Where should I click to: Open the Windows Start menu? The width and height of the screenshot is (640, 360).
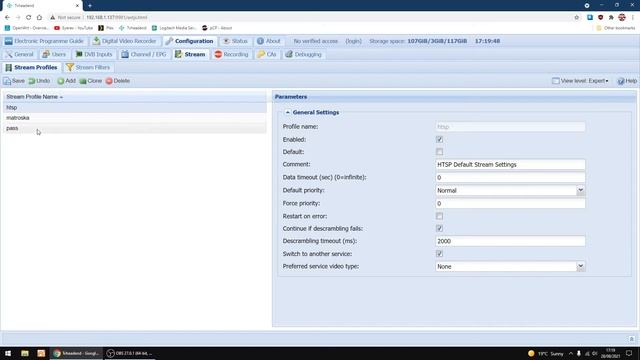8,353
